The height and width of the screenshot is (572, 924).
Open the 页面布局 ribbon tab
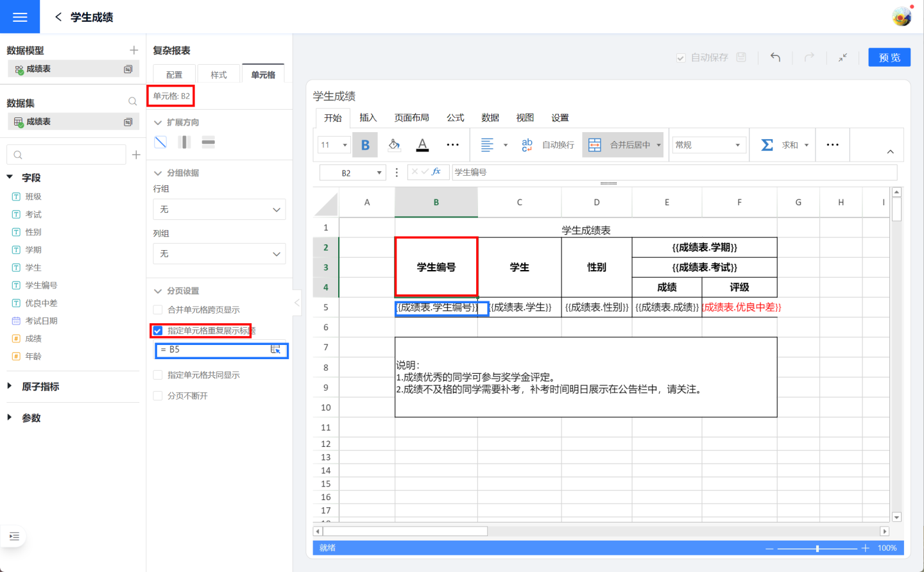pyautogui.click(x=411, y=118)
